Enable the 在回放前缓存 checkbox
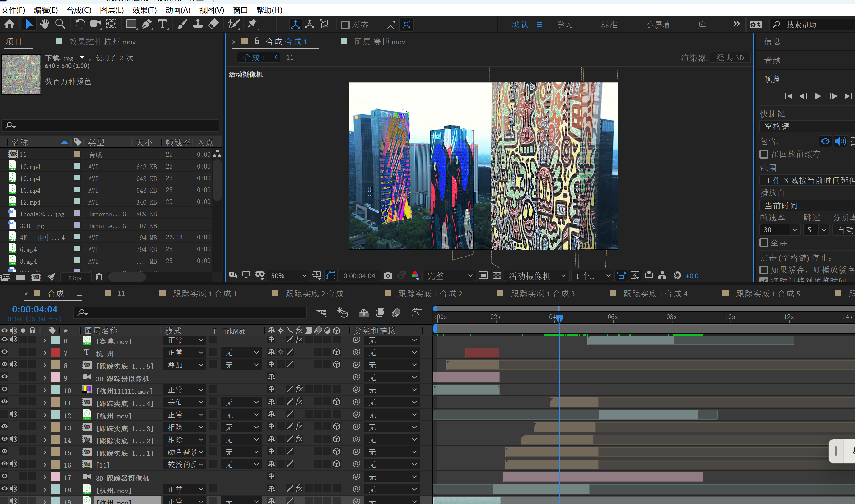The height and width of the screenshot is (504, 855). [x=764, y=154]
